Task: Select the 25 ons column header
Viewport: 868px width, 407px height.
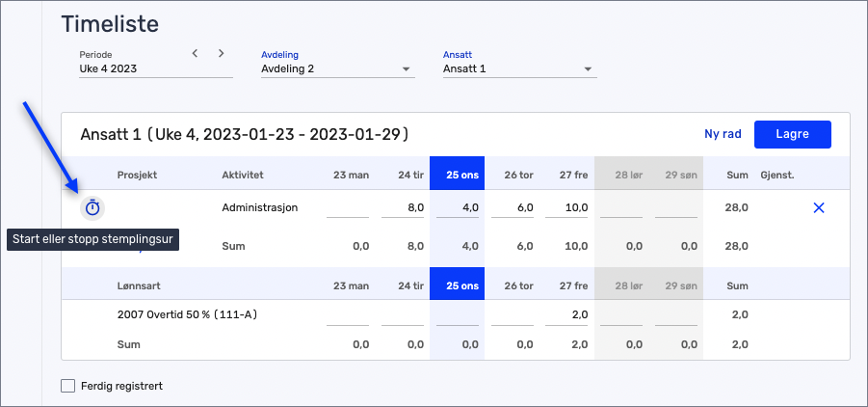Action: point(458,176)
